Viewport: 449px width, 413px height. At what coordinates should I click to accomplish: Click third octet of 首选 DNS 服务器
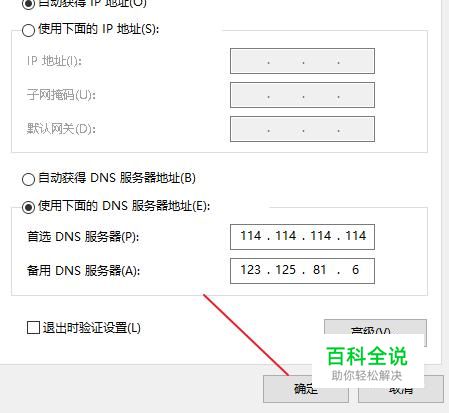tap(321, 236)
